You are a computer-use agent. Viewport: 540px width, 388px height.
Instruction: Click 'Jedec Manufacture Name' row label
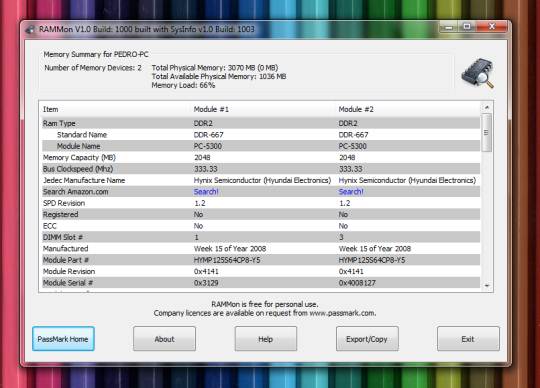click(x=84, y=180)
